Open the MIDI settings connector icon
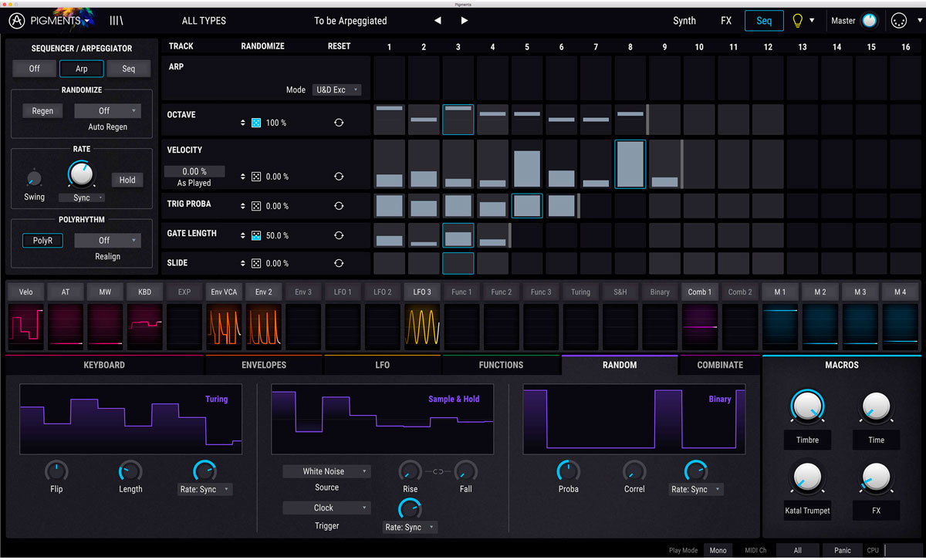 tap(900, 21)
